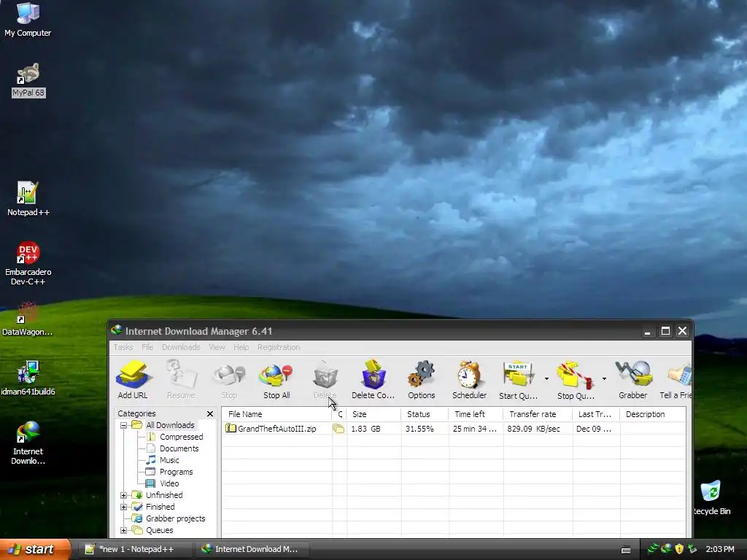
Task: Open the Registration menu
Action: 279,347
